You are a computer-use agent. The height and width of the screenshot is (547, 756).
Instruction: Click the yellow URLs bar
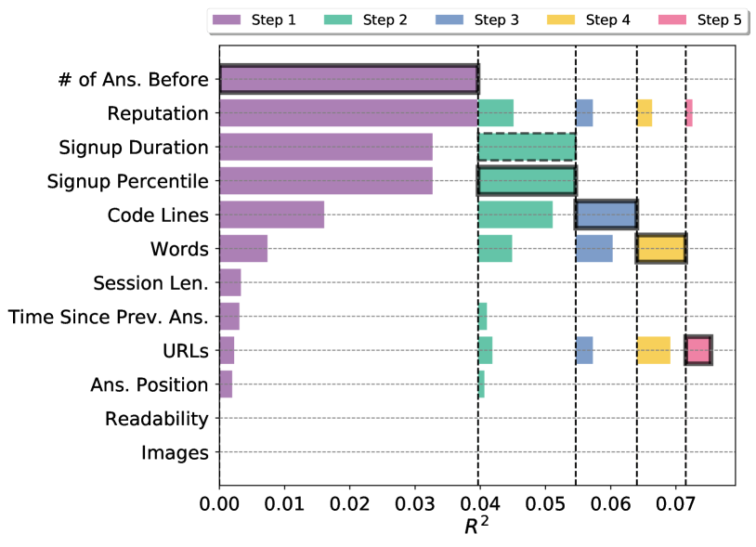[x=654, y=350]
